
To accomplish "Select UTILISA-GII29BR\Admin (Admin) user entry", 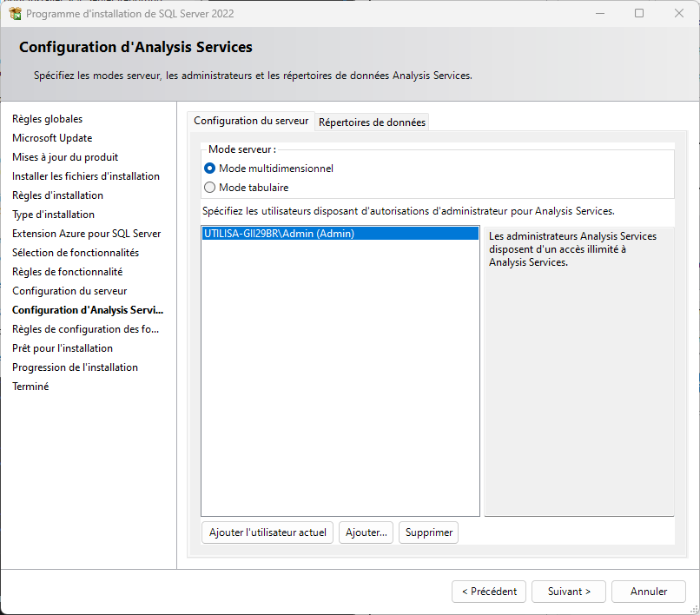I will coord(340,234).
